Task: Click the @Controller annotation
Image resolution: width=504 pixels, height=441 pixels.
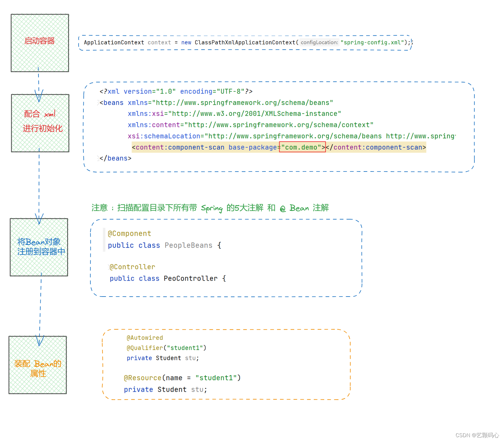Action: pyautogui.click(x=132, y=267)
